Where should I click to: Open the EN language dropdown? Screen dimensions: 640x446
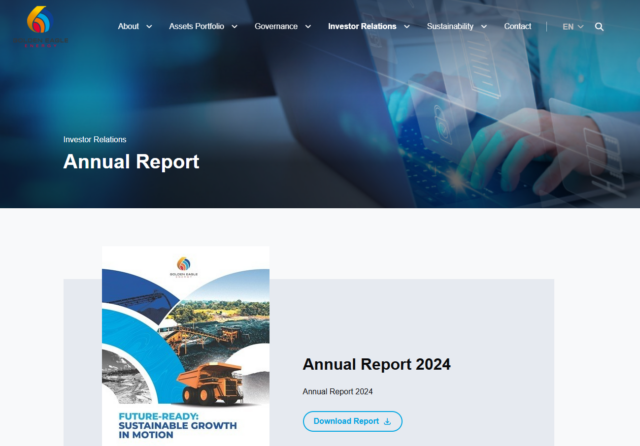[x=573, y=27]
